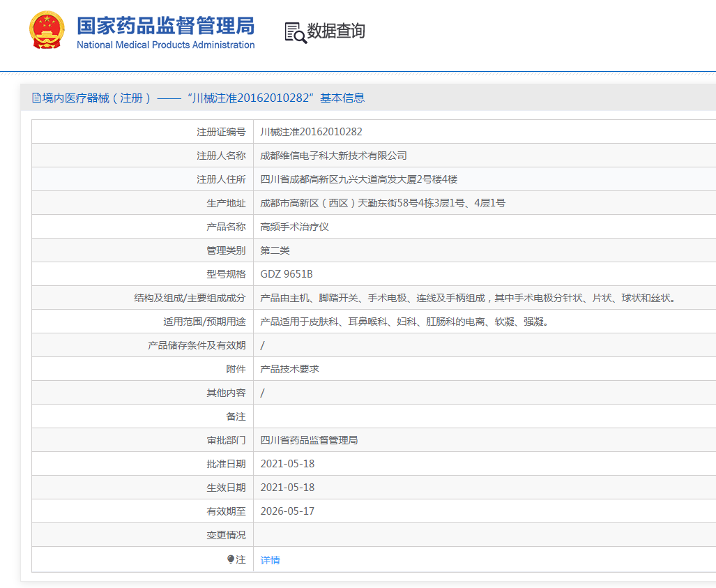Select registration number 川械注准20162010282 cell

311,132
